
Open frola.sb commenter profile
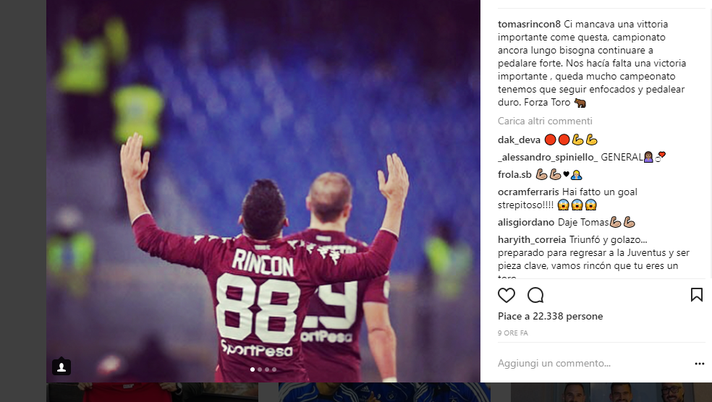pyautogui.click(x=514, y=174)
